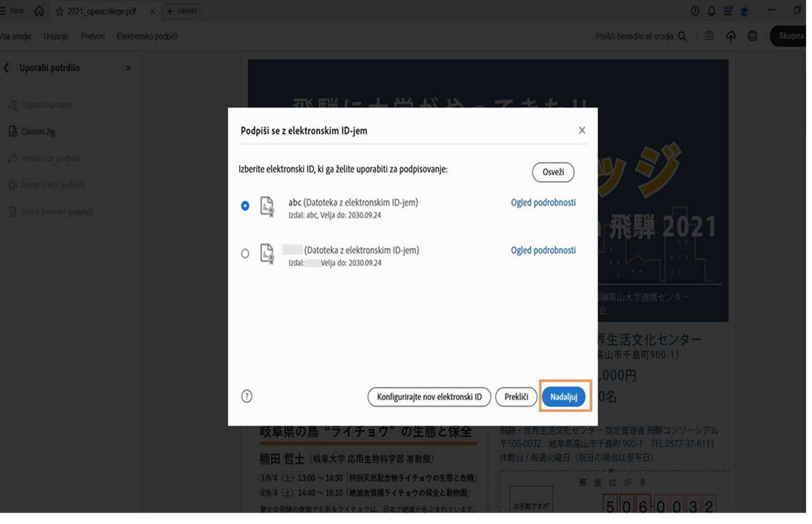Click the Home icon in the title bar
This screenshot has width=812, height=524.
(x=39, y=11)
